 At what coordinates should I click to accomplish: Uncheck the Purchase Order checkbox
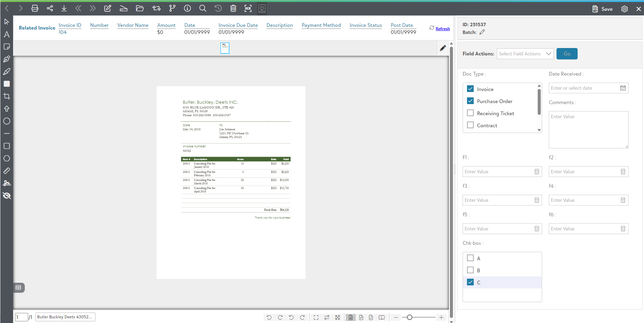click(x=470, y=101)
